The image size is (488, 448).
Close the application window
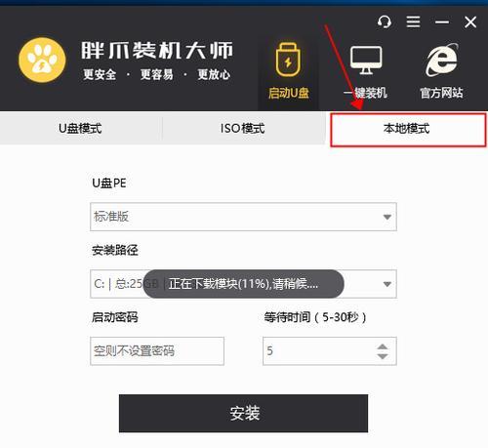tap(470, 22)
